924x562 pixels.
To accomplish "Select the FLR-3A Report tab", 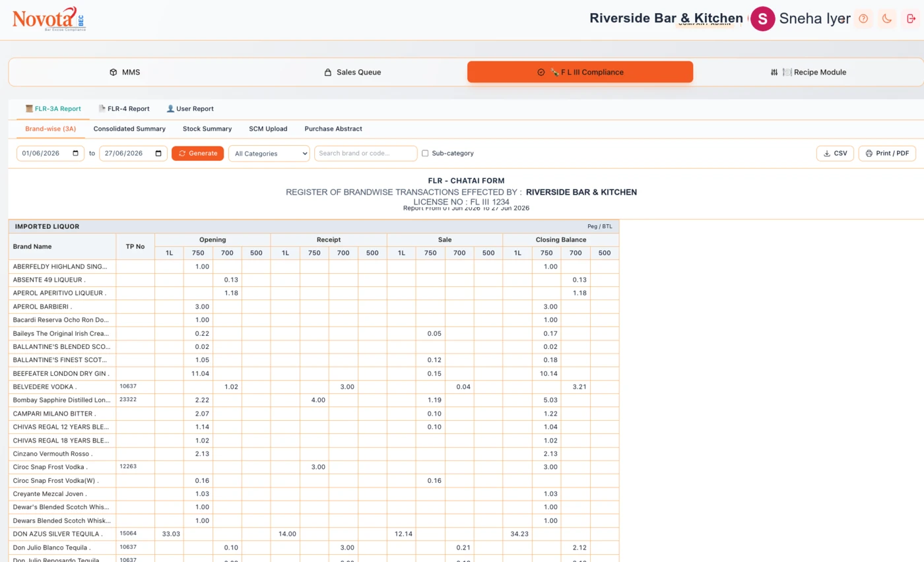I will click(x=53, y=109).
